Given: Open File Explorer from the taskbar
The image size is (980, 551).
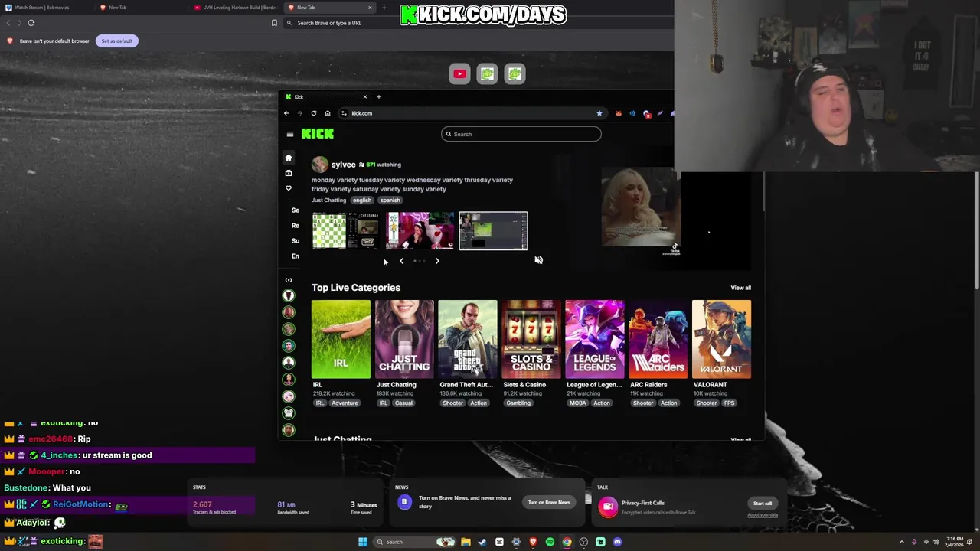Looking at the screenshot, I should tap(465, 542).
